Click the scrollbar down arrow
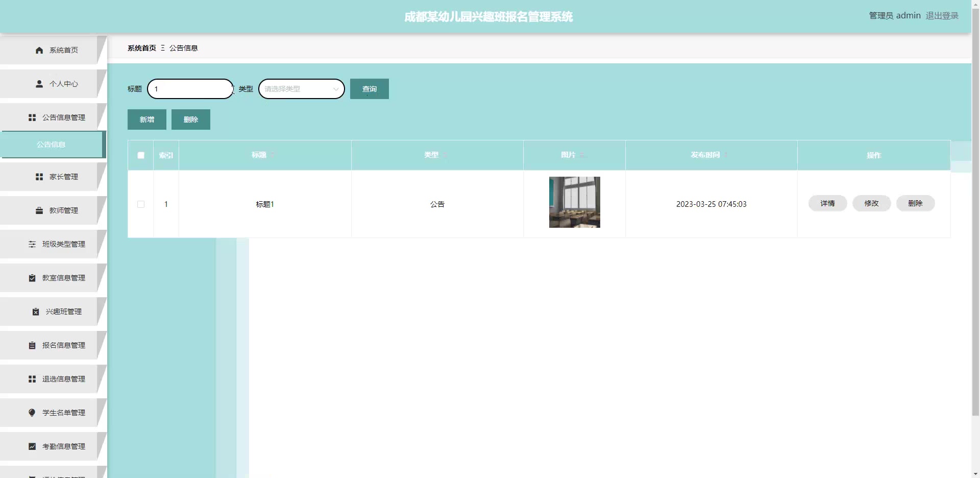Screen dimensions: 980x478 click(x=975, y=473)
